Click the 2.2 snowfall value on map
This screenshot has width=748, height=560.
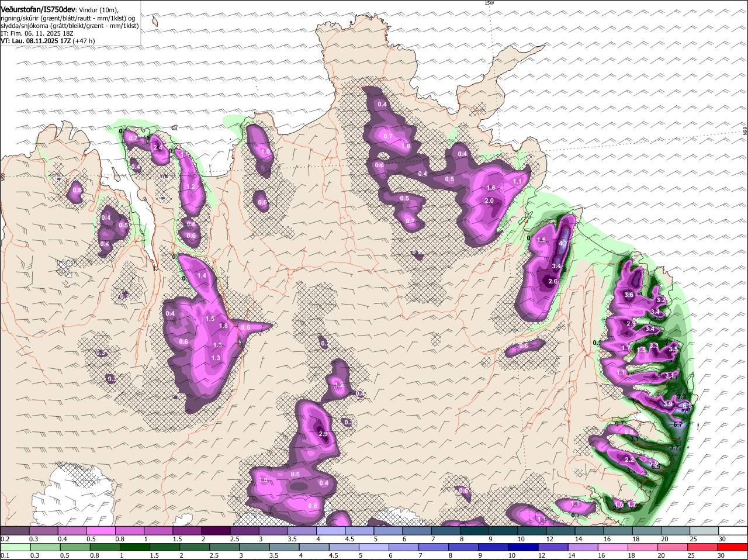pos(629,459)
